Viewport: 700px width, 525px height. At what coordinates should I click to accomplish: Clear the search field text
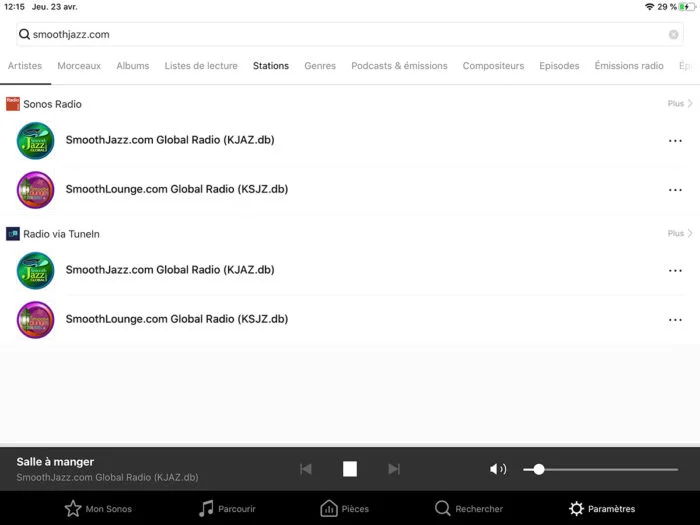tap(673, 34)
